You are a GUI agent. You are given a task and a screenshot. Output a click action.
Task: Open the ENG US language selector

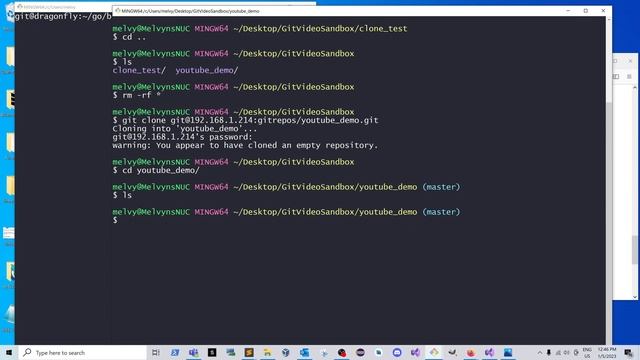(x=587, y=353)
